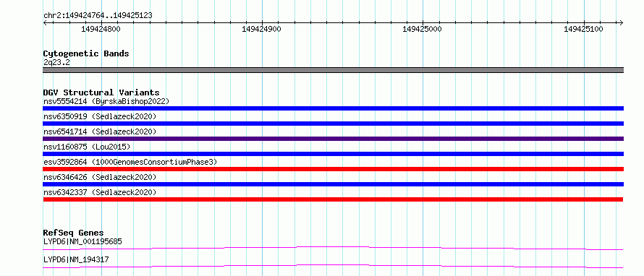Select the nsv6346426 Sedlazeck2020 blue bar
Screen dimensions: 644x276
333,184
